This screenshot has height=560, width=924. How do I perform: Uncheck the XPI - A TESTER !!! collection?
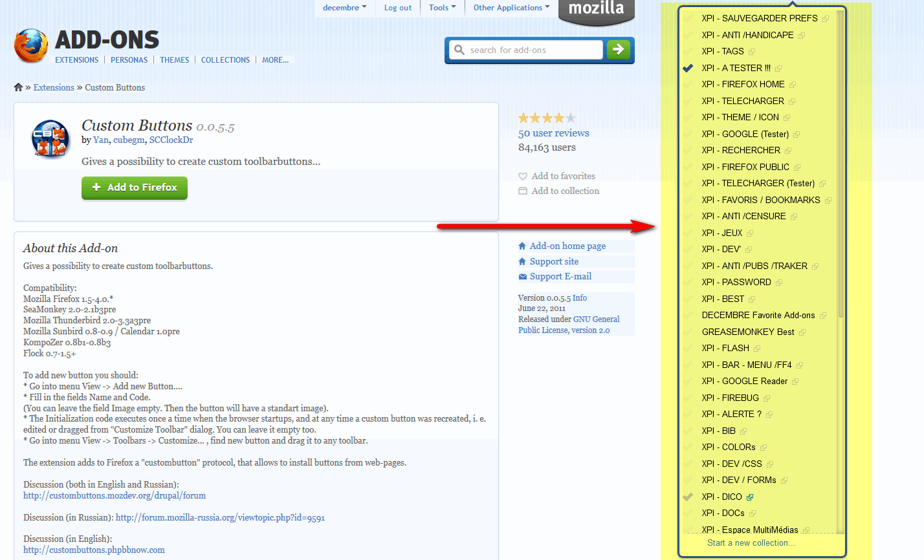[x=688, y=68]
